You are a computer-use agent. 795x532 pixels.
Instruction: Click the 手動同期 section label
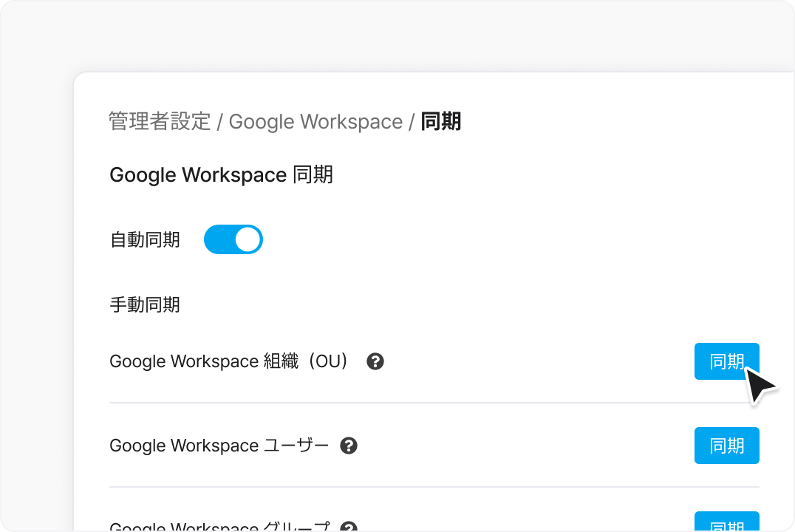click(x=145, y=305)
